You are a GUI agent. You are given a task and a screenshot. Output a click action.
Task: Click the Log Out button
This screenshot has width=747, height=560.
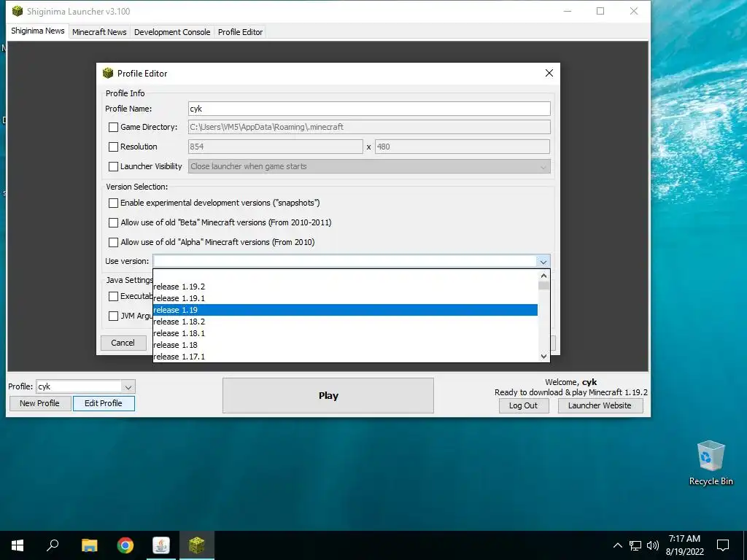[523, 405]
